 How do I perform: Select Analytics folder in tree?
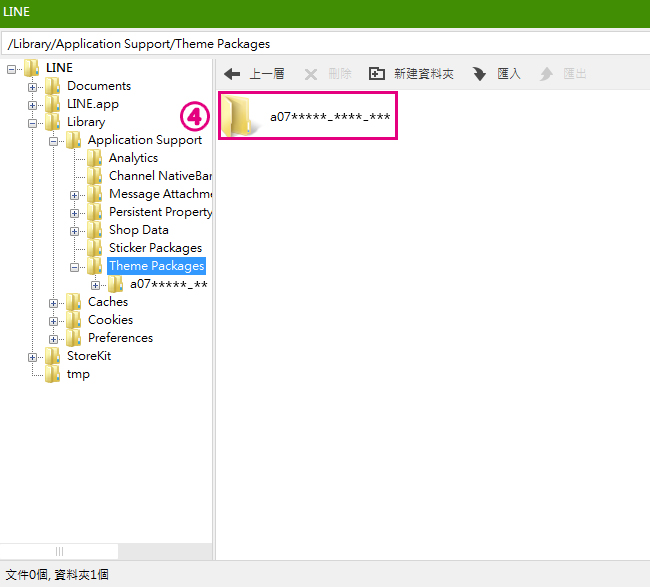pos(133,158)
